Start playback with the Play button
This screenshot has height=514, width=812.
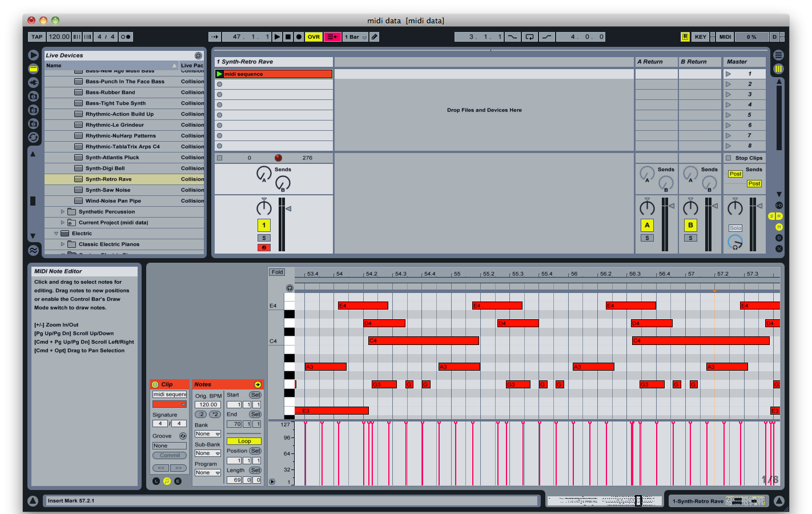[x=277, y=37]
